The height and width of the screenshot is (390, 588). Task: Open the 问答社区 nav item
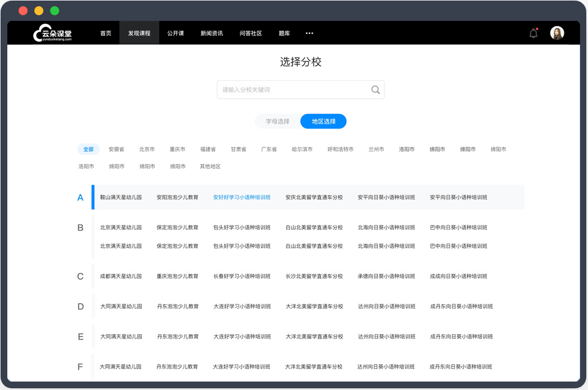click(251, 33)
